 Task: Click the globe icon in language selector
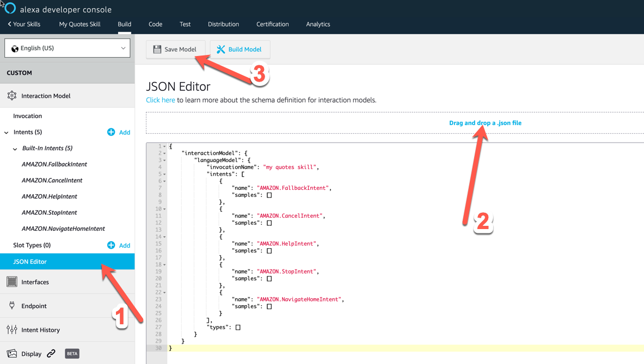coord(15,48)
